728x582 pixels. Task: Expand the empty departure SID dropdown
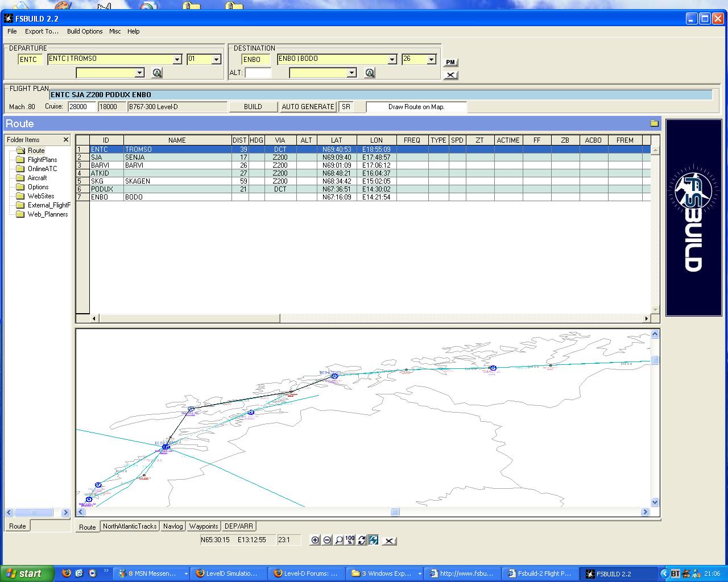pos(139,73)
